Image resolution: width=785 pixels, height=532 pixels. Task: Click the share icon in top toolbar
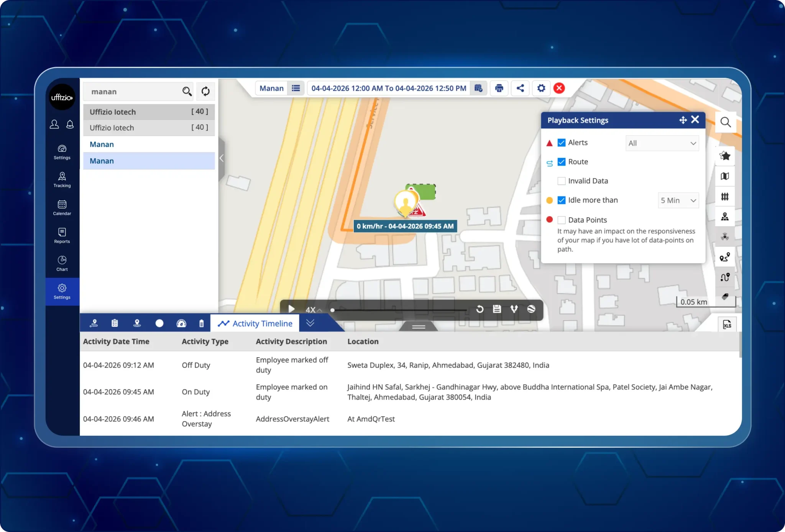[x=520, y=88]
